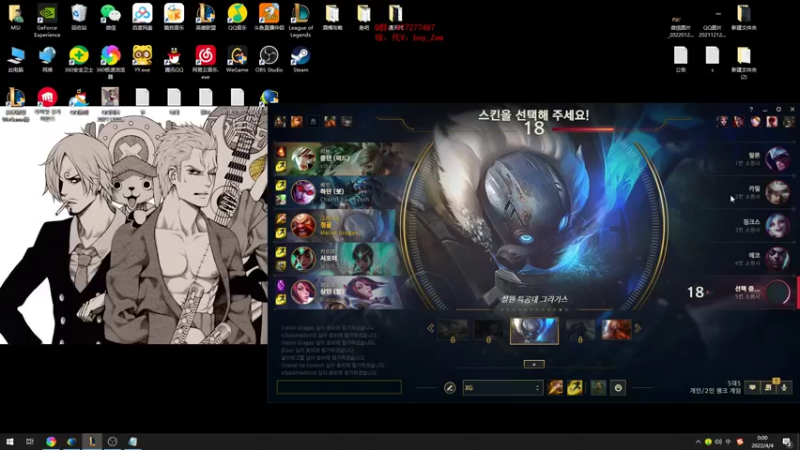Open the chat bubble icon at bottom right
Image resolution: width=800 pixels, height=450 pixels.
pos(753,388)
